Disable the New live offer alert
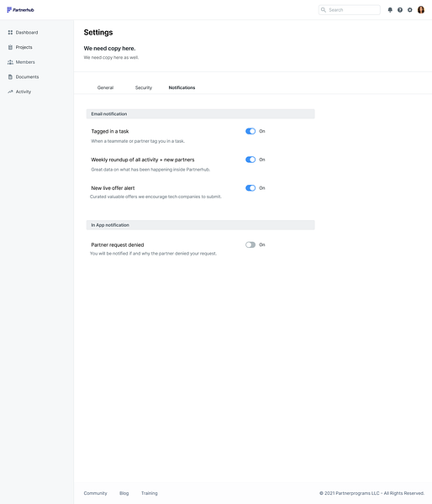 tap(250, 188)
